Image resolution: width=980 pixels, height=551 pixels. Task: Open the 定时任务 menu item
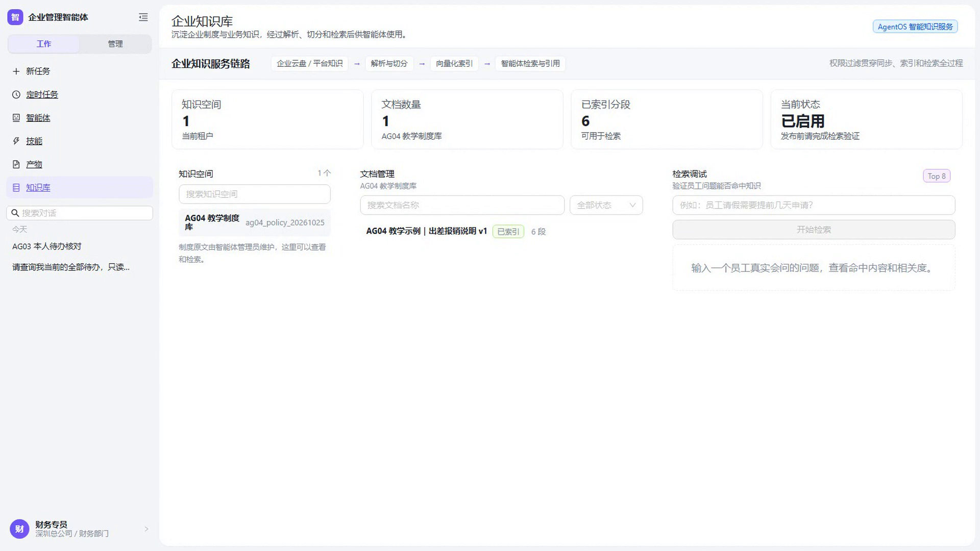80,94
